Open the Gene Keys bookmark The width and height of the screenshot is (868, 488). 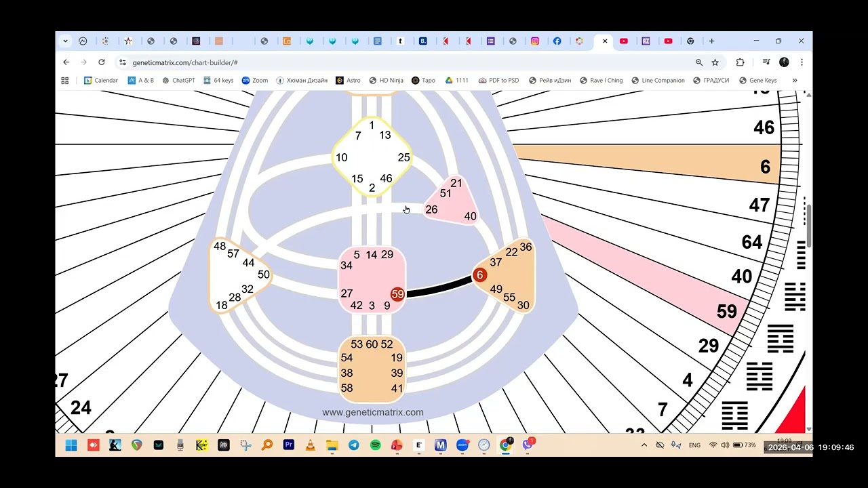click(x=757, y=81)
